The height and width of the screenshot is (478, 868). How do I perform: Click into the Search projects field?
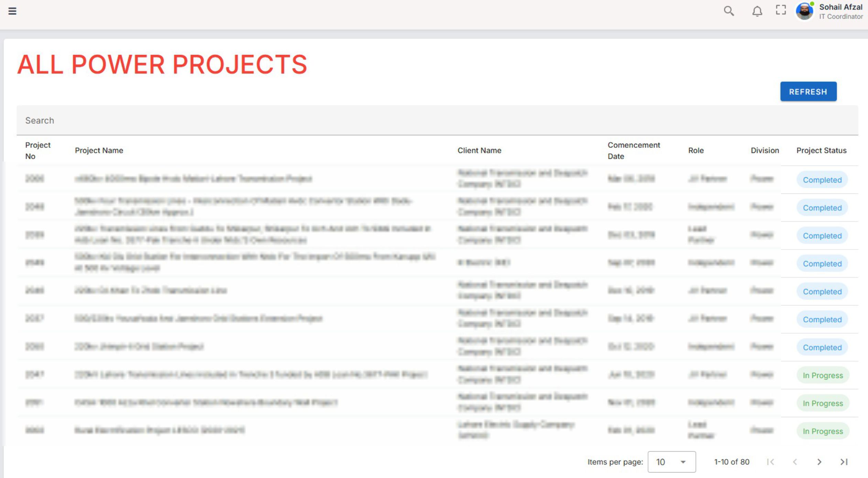(437, 121)
